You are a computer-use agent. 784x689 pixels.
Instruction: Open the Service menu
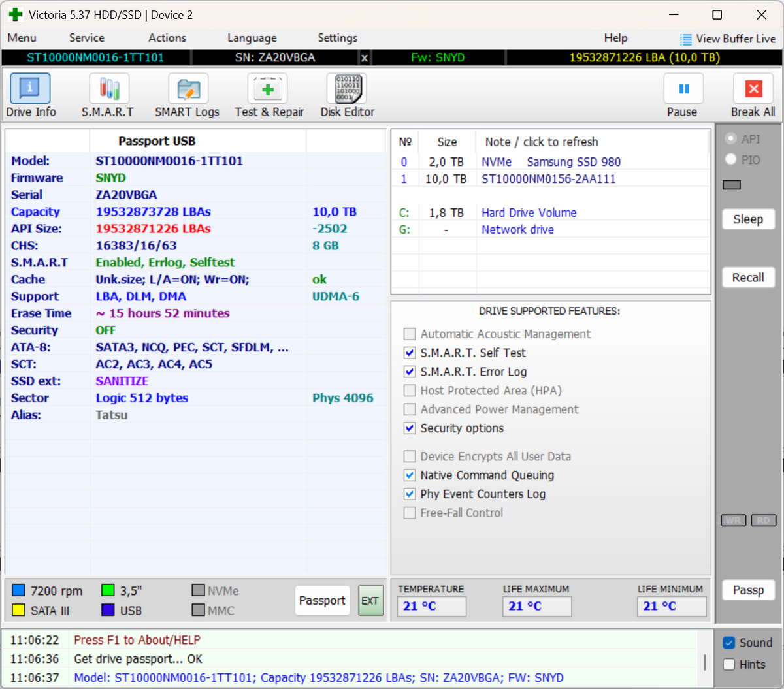[87, 38]
